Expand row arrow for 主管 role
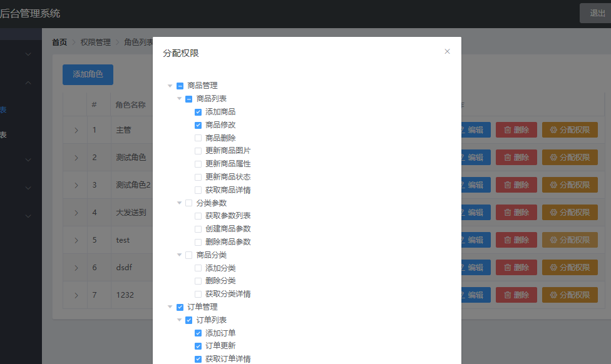Viewport: 611px width, 364px height. pos(76,130)
